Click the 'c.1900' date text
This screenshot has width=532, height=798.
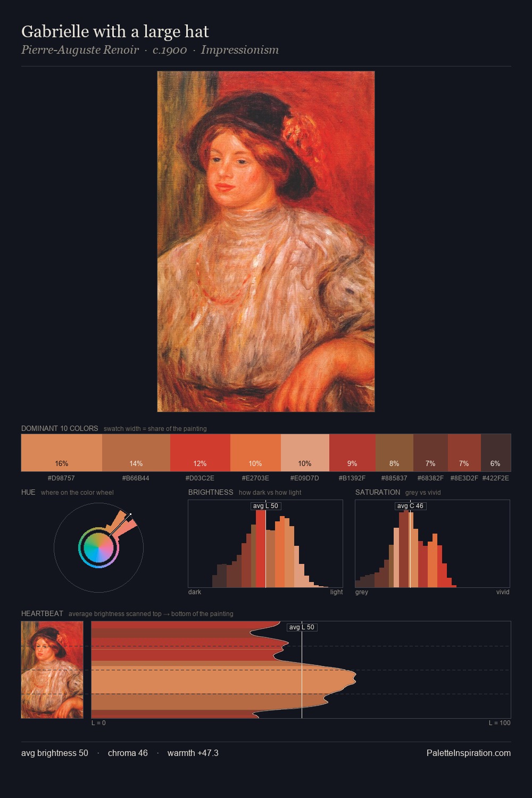[170, 50]
